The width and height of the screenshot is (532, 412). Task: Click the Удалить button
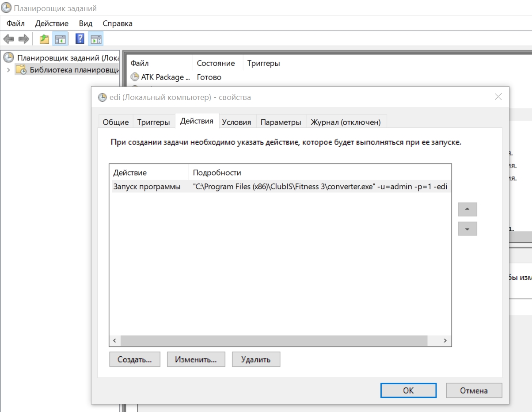coord(256,359)
